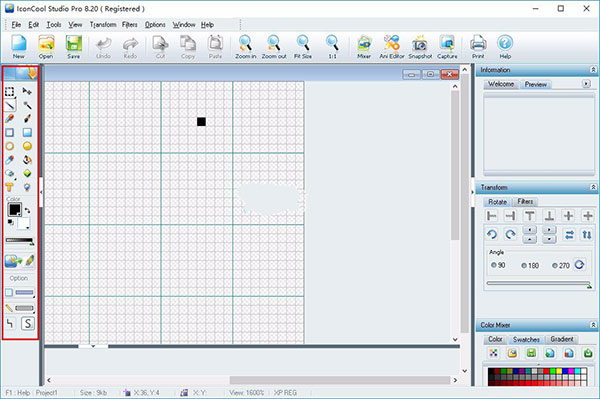Collapse the Color Mixer panel
Screen dimensions: 600x399
(593, 325)
